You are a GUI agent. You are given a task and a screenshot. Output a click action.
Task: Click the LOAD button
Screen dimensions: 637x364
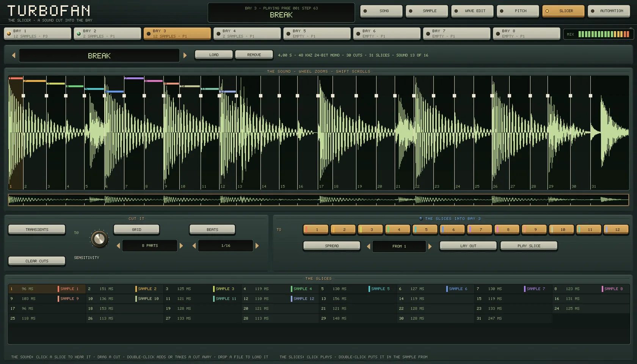[214, 55]
